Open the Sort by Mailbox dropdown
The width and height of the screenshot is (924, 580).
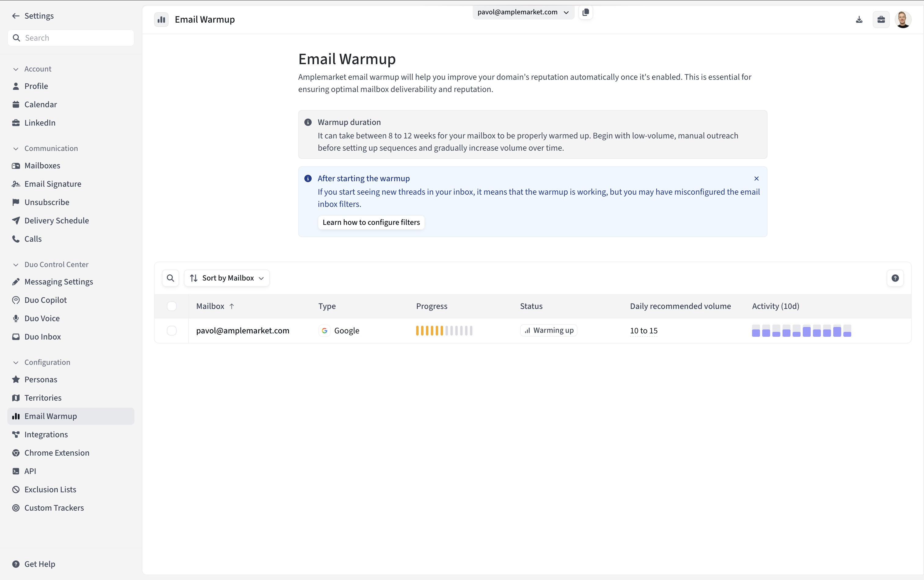point(227,278)
